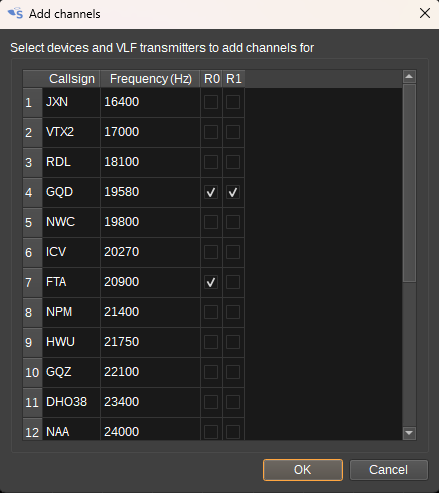Sort by the Callsign column header
This screenshot has height=494, width=439.
point(71,79)
